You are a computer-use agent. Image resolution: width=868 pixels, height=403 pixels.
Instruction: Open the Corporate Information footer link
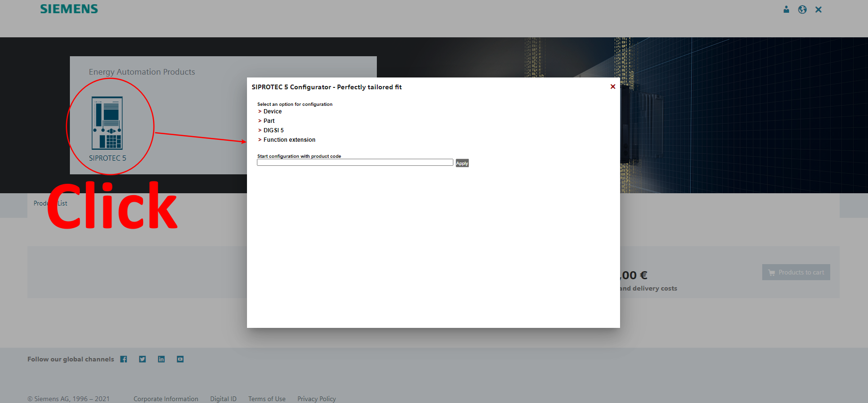tap(166, 399)
